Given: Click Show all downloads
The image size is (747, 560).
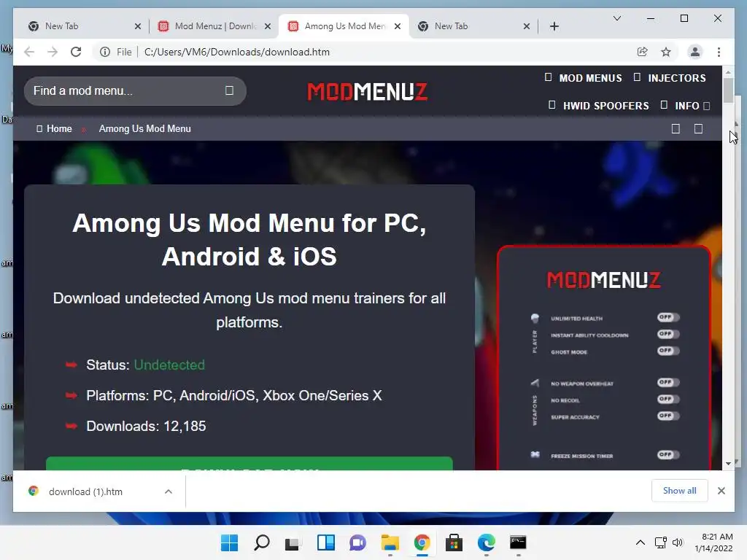Looking at the screenshot, I should coord(679,491).
